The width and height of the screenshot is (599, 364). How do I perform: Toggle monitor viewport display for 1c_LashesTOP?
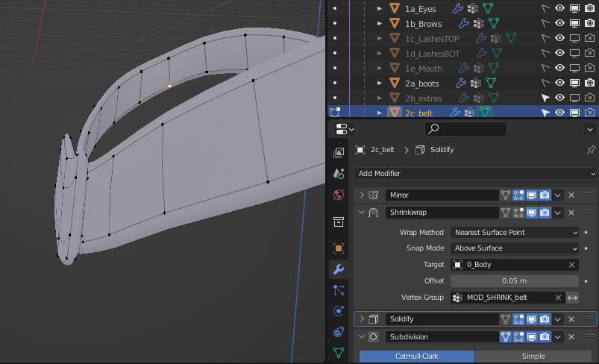[574, 38]
